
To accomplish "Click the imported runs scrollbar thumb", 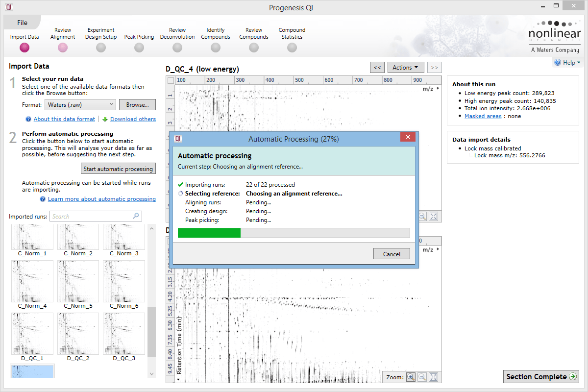I will (x=151, y=332).
